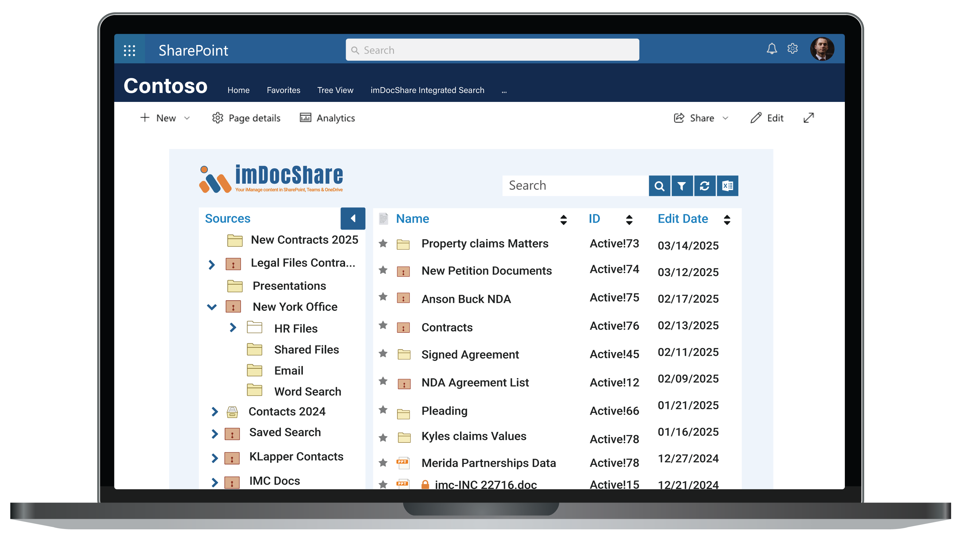Favorite the Merida Partnerships Data star
Viewport: 959px width, 560px height.
tap(383, 463)
